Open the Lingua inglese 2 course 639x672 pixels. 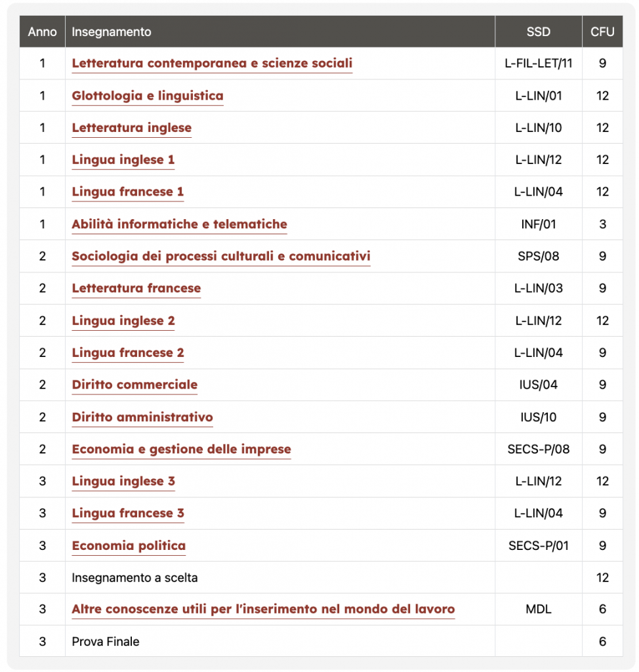click(123, 321)
